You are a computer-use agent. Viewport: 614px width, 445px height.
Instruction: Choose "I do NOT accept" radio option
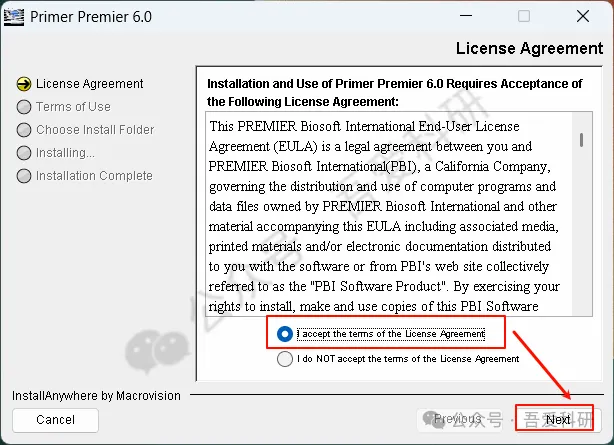point(285,358)
